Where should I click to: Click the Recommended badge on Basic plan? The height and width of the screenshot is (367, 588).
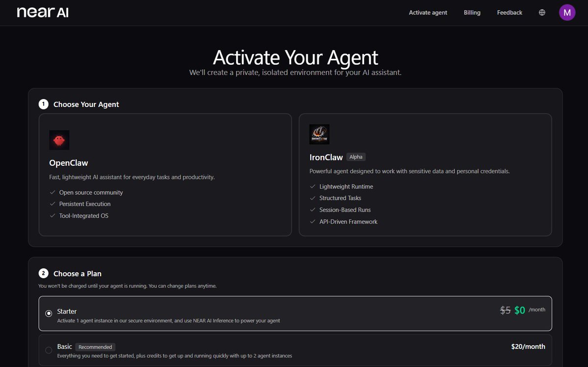(96, 347)
